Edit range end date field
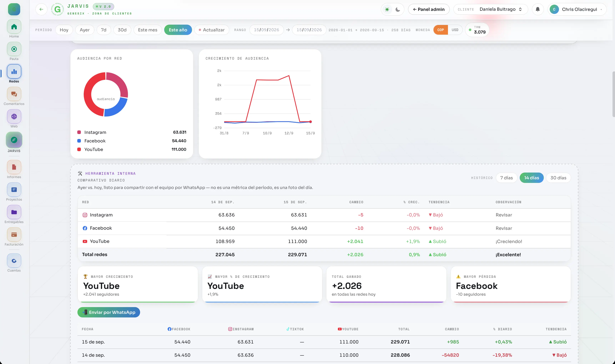This screenshot has width=615, height=364. pos(309,30)
